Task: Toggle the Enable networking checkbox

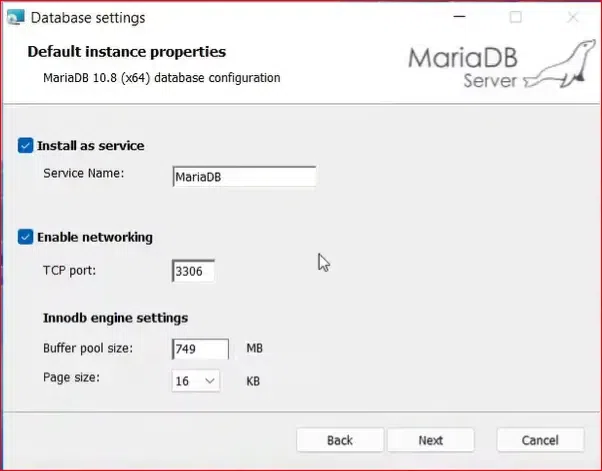Action: (25, 237)
